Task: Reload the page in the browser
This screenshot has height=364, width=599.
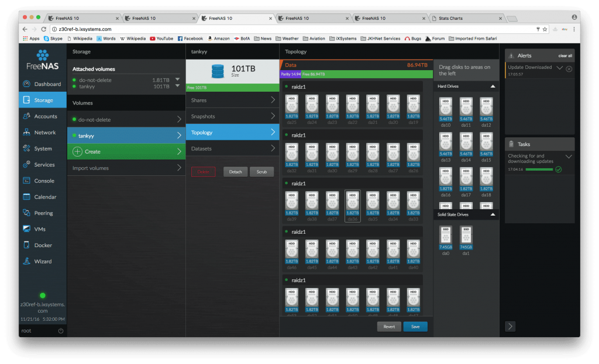Action: click(43, 29)
